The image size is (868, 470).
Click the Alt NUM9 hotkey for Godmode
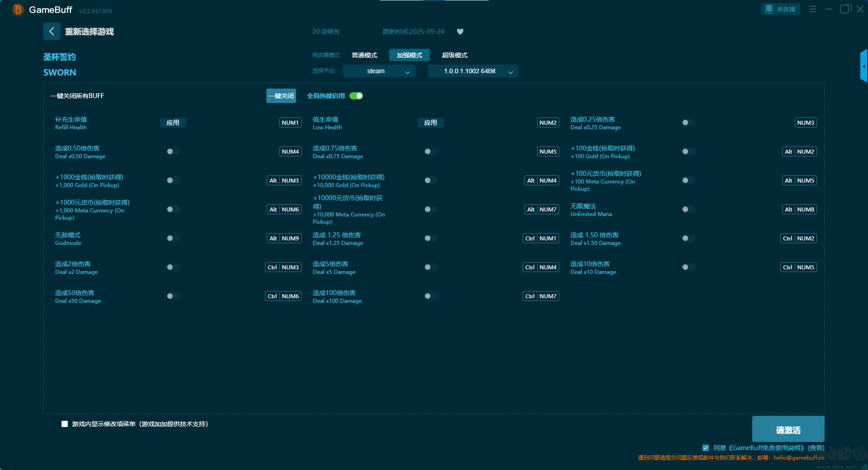(284, 238)
